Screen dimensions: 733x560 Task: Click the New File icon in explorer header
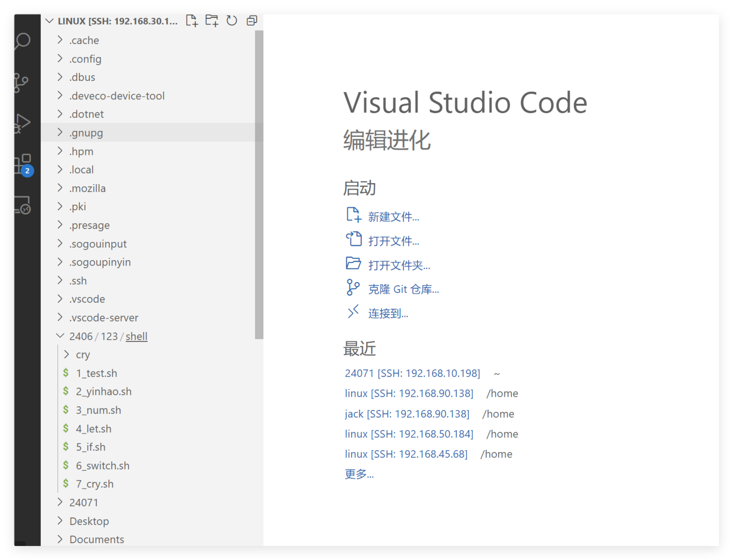pyautogui.click(x=192, y=21)
